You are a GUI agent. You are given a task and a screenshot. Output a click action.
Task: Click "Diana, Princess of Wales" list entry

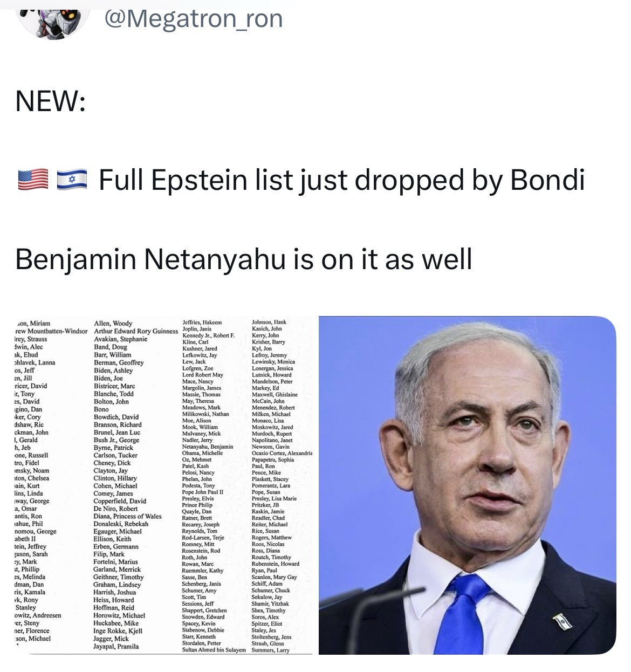pyautogui.click(x=127, y=516)
